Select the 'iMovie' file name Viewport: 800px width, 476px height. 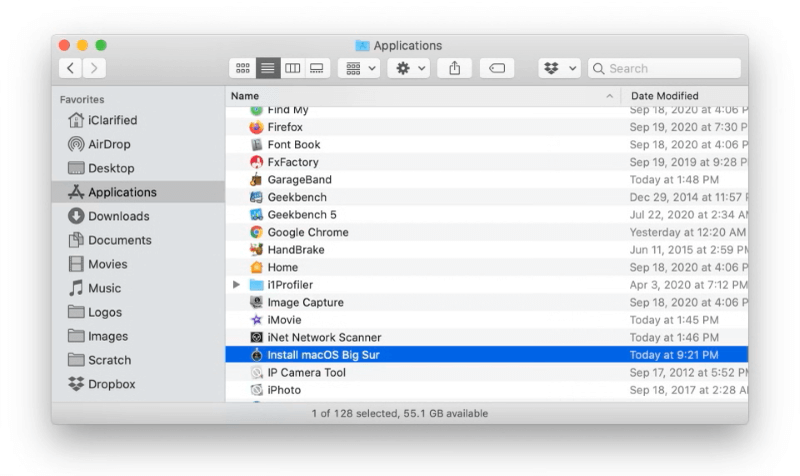pos(284,320)
